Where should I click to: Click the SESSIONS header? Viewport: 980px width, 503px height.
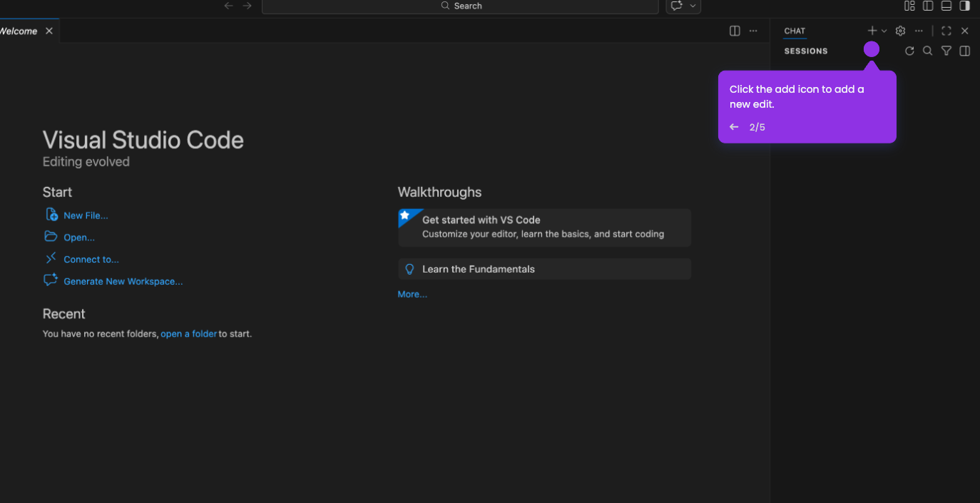[x=806, y=51]
